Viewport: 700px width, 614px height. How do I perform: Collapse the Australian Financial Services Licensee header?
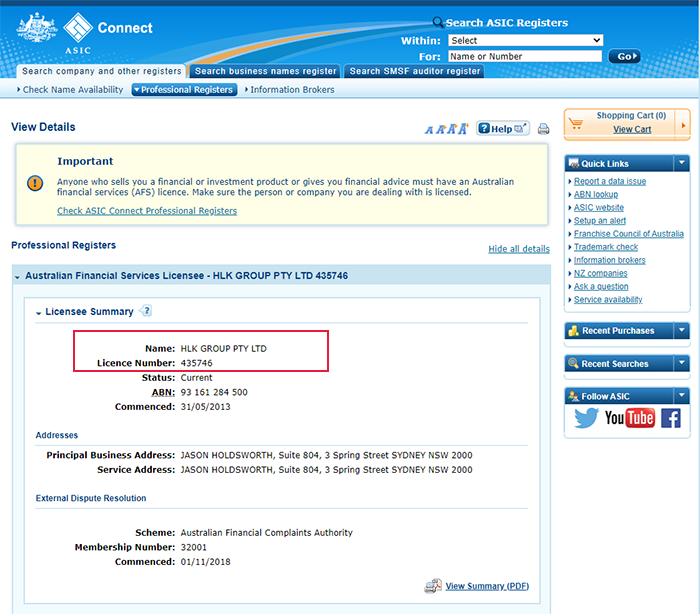[17, 277]
